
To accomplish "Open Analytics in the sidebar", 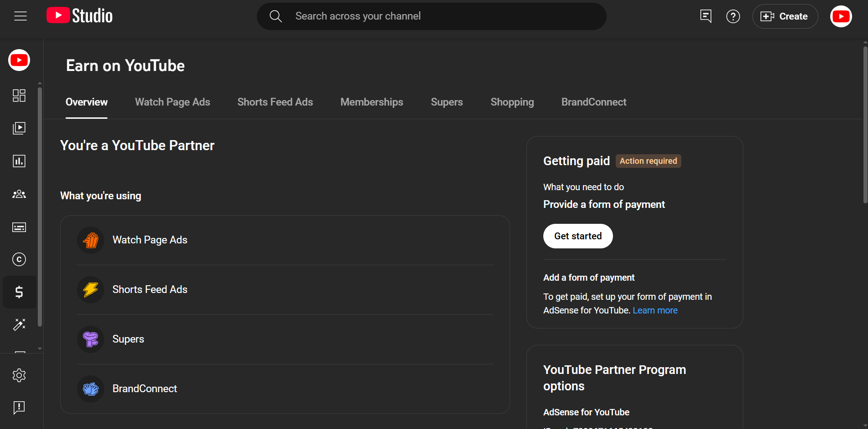I will pos(19,161).
